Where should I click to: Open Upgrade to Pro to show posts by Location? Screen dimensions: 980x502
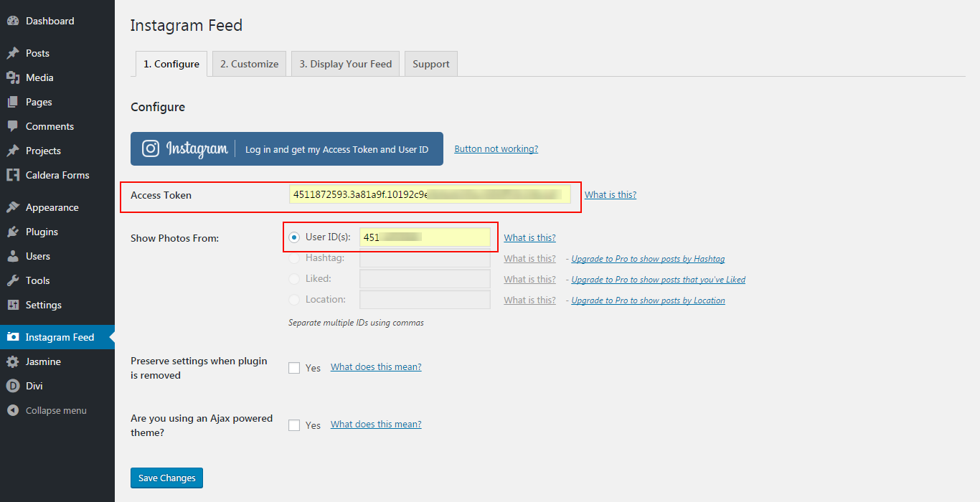click(x=649, y=300)
